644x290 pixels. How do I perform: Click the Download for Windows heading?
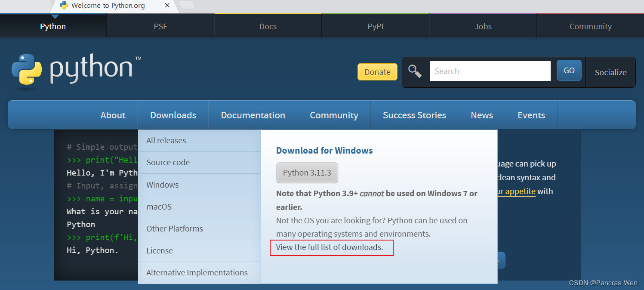(324, 151)
